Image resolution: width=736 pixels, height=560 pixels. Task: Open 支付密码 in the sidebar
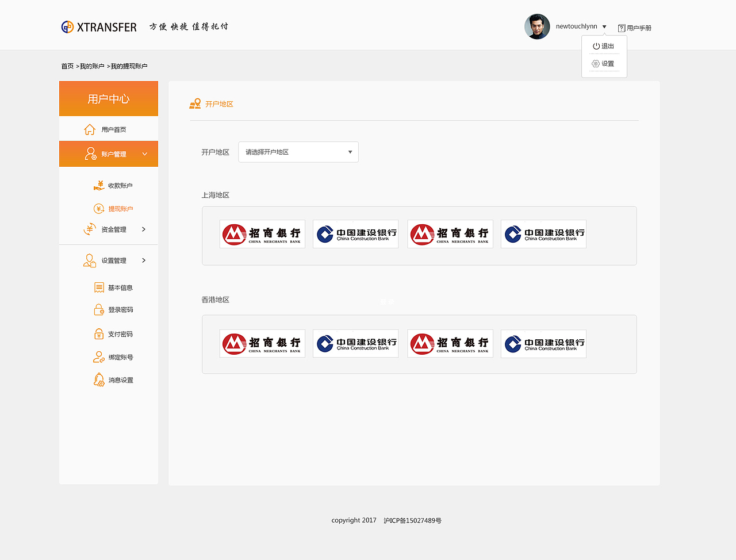[x=120, y=334]
